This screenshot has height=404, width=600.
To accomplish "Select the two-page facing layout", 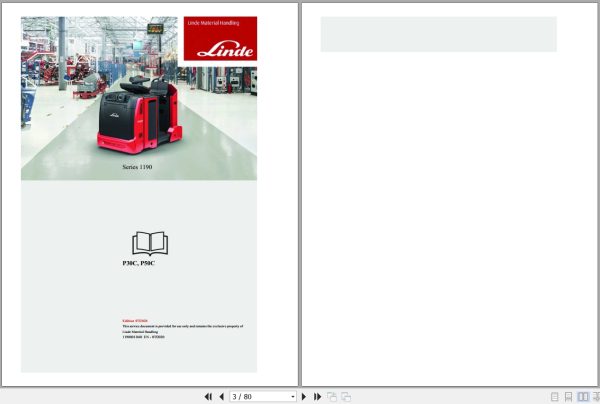I will coord(583,397).
